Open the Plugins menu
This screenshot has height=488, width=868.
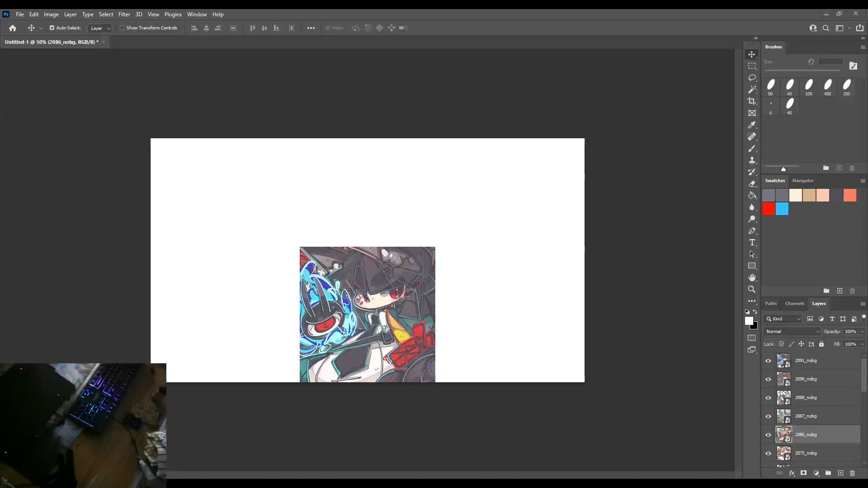[173, 14]
